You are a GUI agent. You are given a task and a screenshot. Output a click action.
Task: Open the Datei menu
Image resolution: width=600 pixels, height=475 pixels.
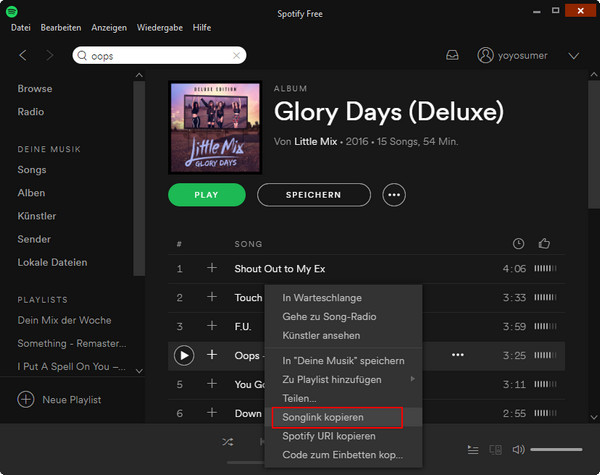[21, 28]
